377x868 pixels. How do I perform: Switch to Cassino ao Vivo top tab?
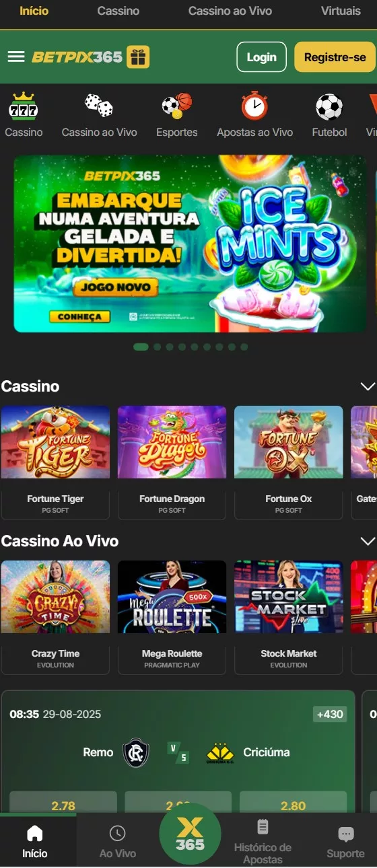click(230, 11)
